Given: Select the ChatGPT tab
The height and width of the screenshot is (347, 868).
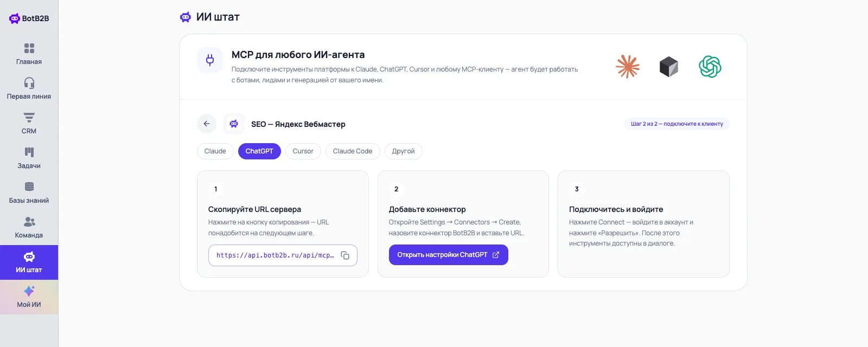Looking at the screenshot, I should [259, 151].
